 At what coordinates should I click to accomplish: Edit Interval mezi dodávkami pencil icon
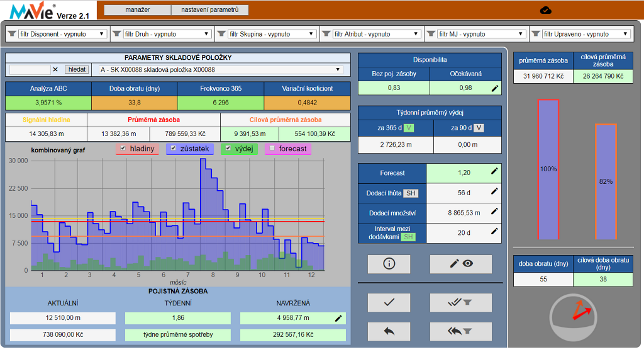[494, 232]
